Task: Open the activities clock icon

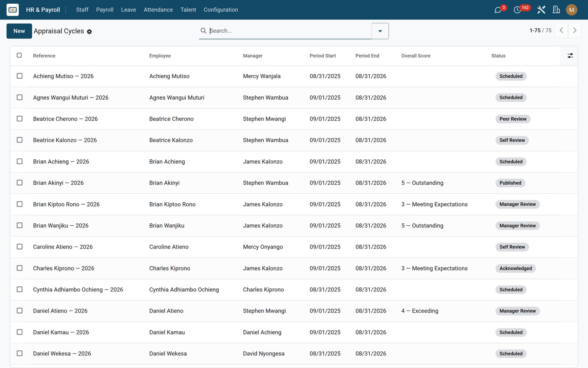Action: [x=517, y=10]
